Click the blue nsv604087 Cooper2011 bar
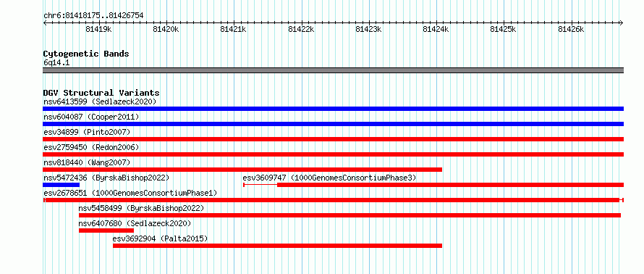Image resolution: width=644 pixels, height=274 pixels. click(333, 124)
